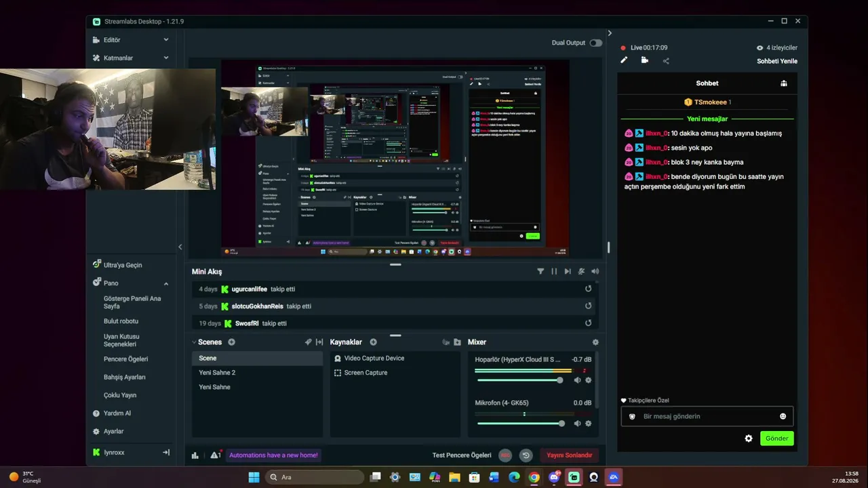Open Bahşiş Ayarları

(125, 377)
